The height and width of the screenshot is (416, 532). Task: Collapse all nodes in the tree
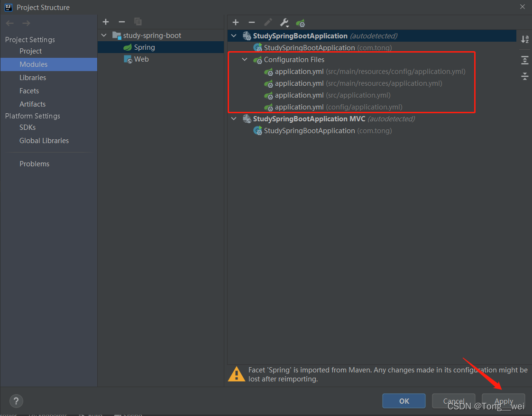[x=525, y=76]
